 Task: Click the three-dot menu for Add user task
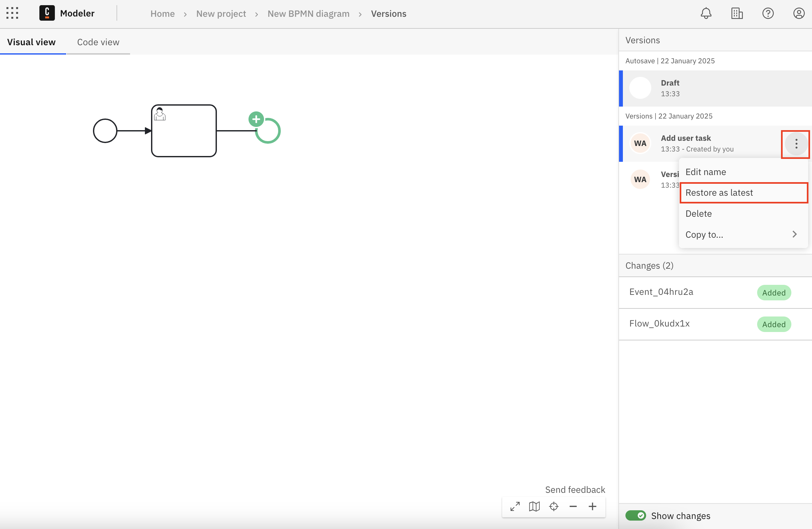pyautogui.click(x=796, y=144)
